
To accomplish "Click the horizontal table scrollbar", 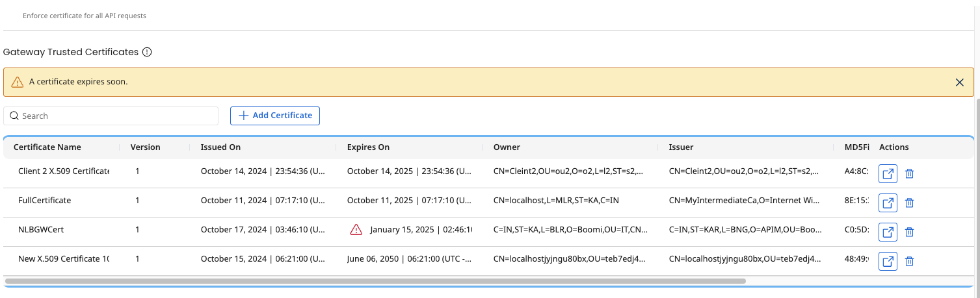I will [375, 281].
